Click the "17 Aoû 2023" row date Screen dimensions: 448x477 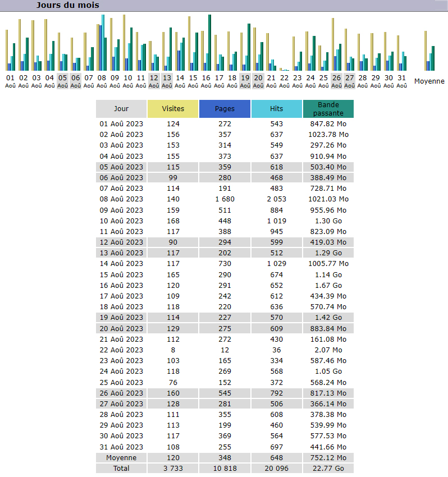point(121,296)
